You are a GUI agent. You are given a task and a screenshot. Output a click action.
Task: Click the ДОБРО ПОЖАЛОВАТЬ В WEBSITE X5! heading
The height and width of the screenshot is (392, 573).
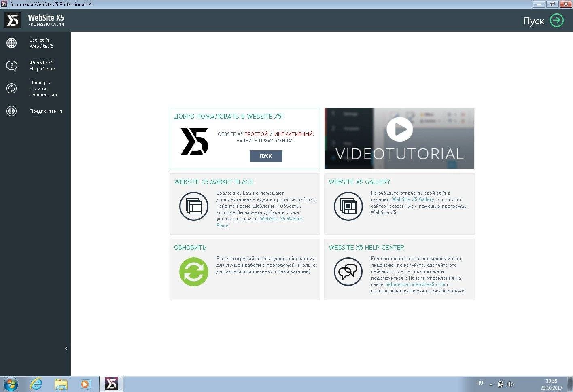(229, 117)
